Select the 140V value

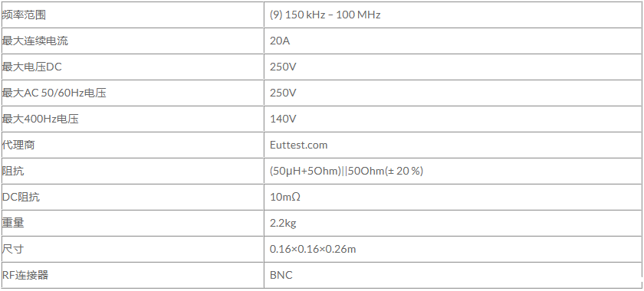(283, 119)
